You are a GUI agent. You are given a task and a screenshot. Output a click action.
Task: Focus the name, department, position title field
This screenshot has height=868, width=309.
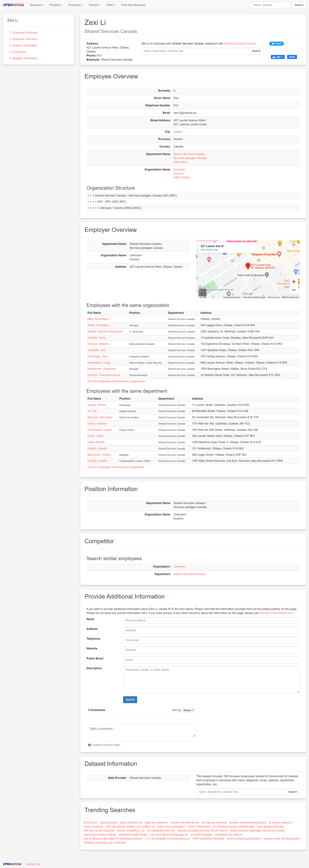click(195, 51)
